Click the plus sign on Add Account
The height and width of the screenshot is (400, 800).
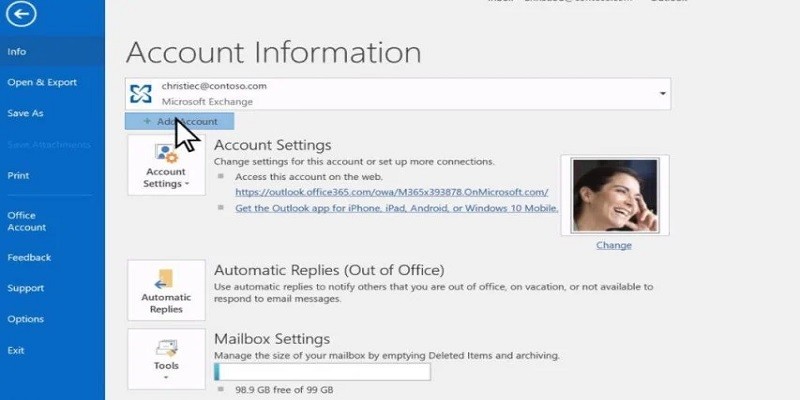(x=147, y=121)
